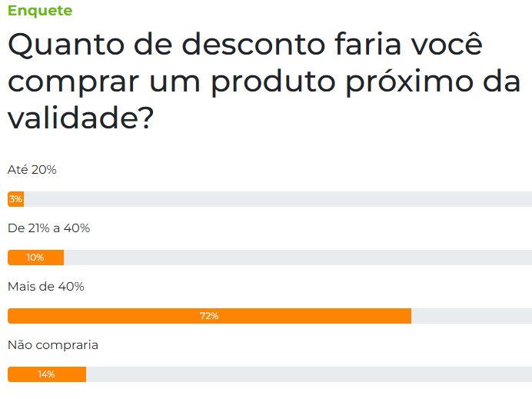Click the green Enquete label
This screenshot has width=532, height=399.
40,11
